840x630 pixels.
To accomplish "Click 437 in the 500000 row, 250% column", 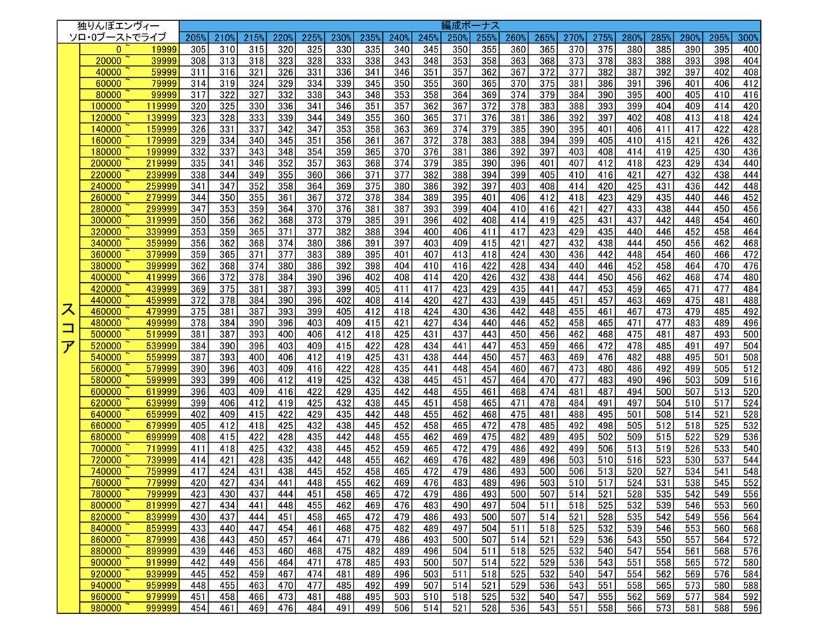I will coord(455,334).
